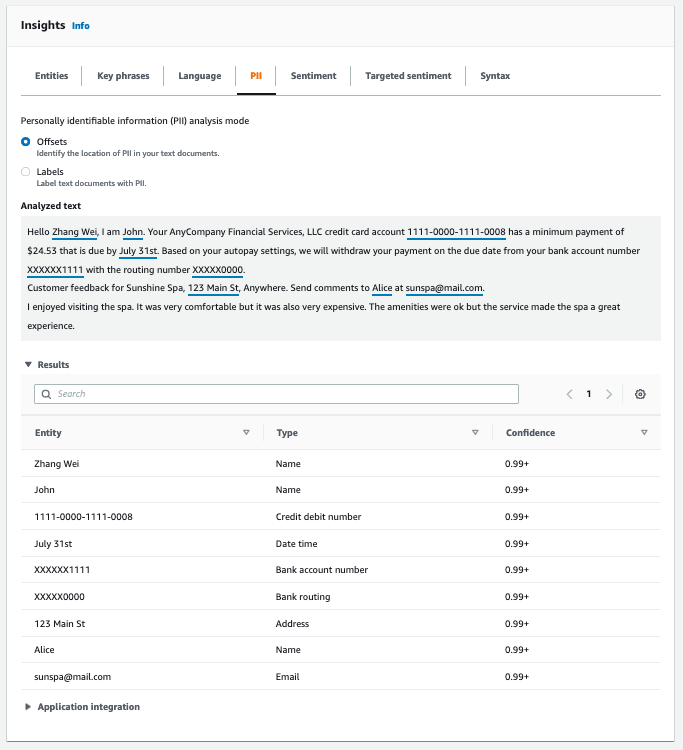Select the Offsets analysis mode
This screenshot has width=683, height=750.
coord(26,142)
